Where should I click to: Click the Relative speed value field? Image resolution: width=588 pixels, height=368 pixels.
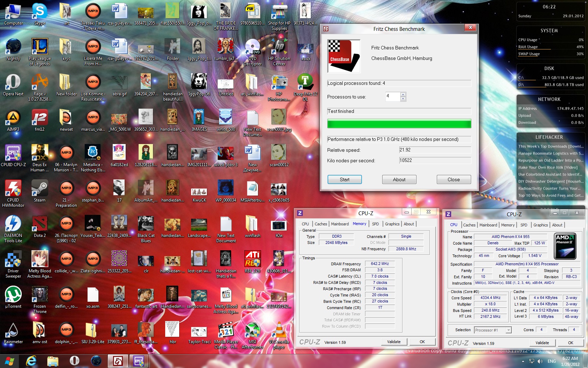pos(435,150)
